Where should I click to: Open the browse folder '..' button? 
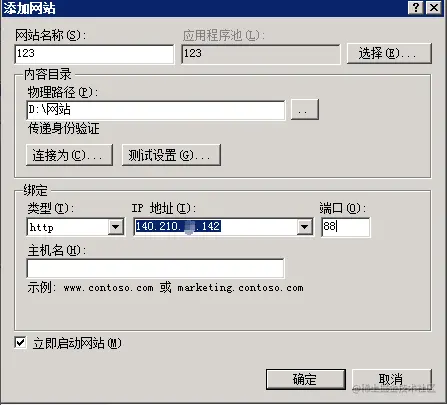click(x=305, y=109)
